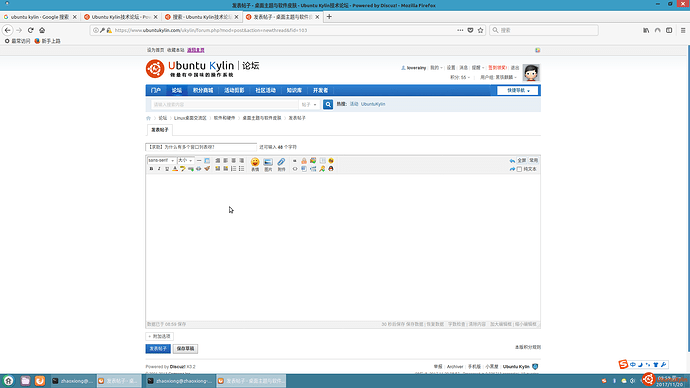Undo last edit with blue back arrow
690x388 pixels.
click(512, 161)
